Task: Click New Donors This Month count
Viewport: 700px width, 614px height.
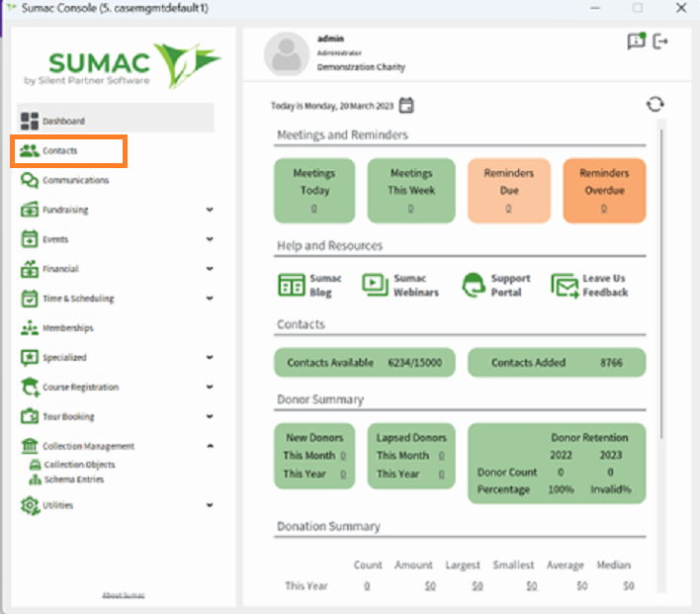Action: coord(343,456)
